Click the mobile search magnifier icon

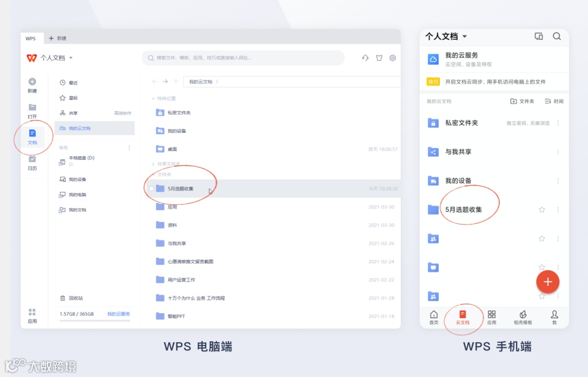coord(557,36)
